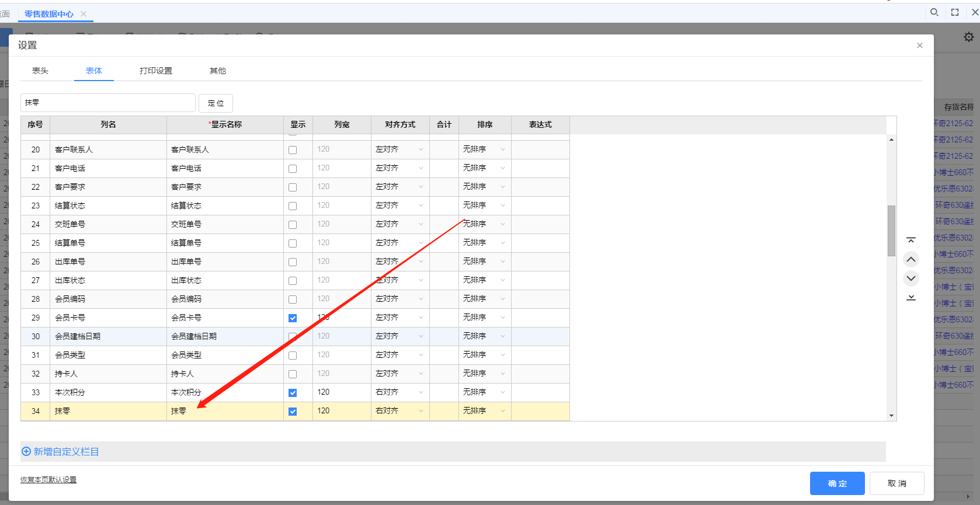This screenshot has width=980, height=505.
Task: Click the fullscreen icon at top right
Action: click(955, 12)
